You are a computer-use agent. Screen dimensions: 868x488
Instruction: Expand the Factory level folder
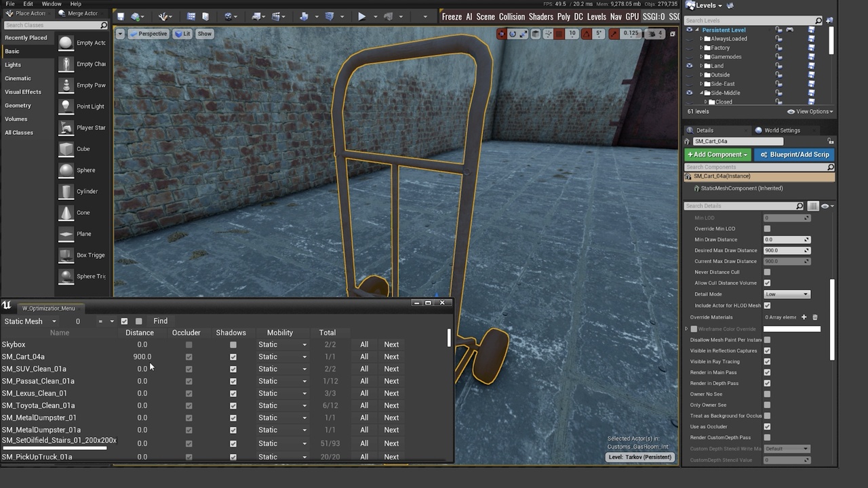(x=701, y=48)
